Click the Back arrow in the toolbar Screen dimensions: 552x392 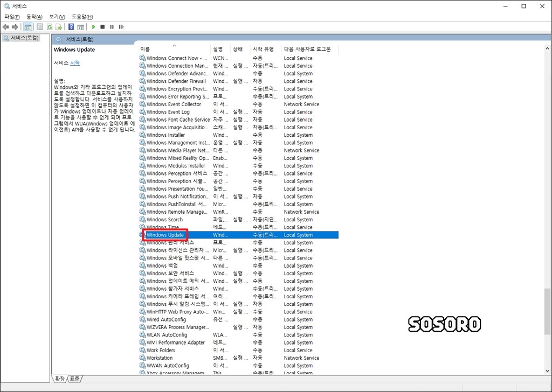(5, 27)
